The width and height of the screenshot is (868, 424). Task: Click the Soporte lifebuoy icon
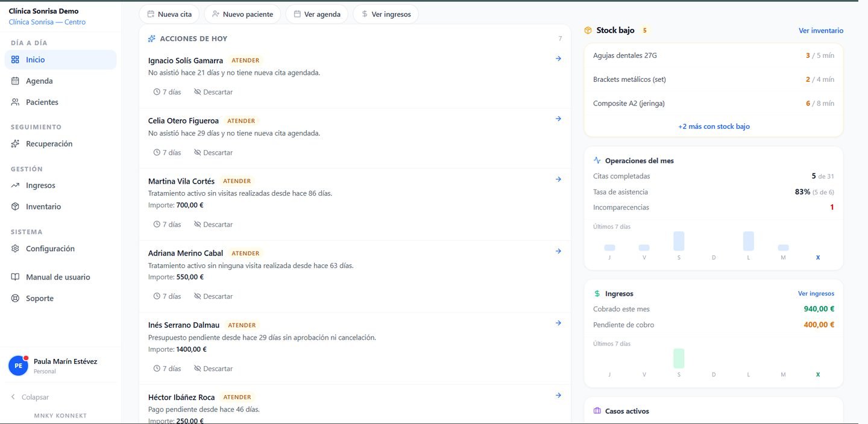15,298
